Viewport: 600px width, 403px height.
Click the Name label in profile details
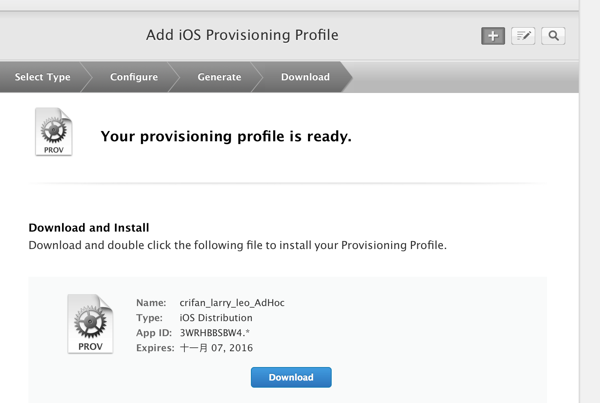[x=150, y=303]
